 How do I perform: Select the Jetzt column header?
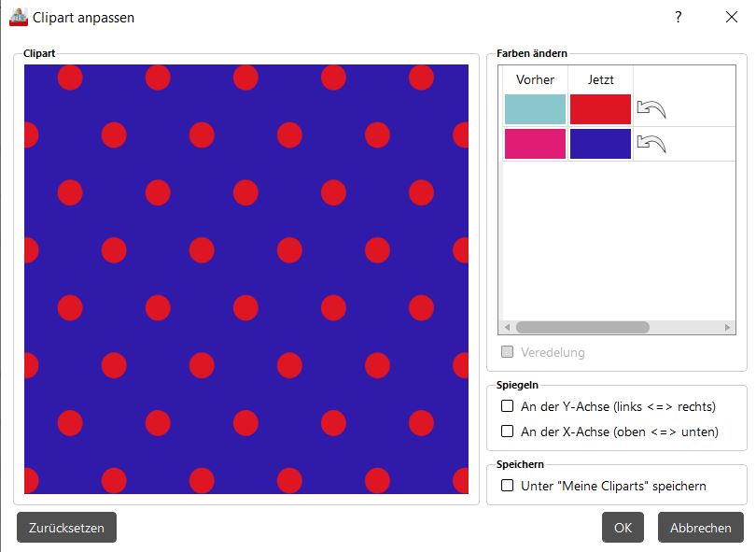600,79
